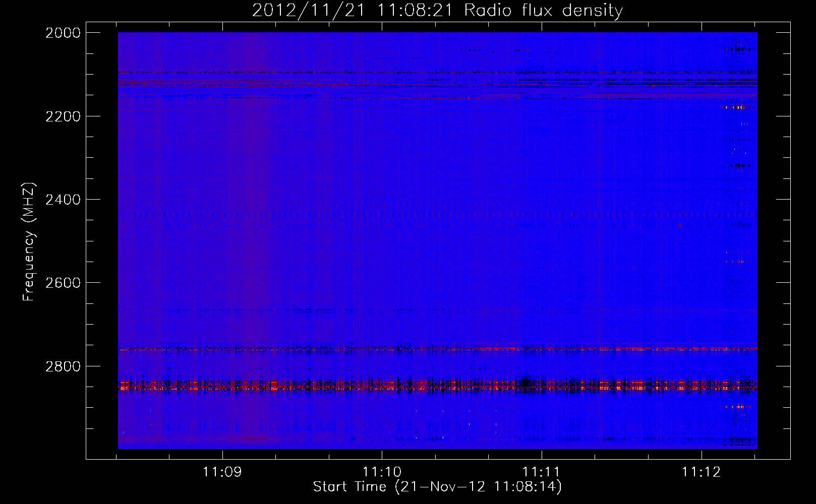Click the 2600 frequency tick label

click(x=63, y=283)
